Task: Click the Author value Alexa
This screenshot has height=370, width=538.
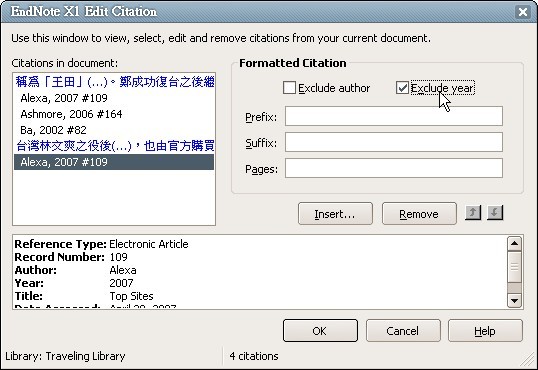Action: (123, 270)
